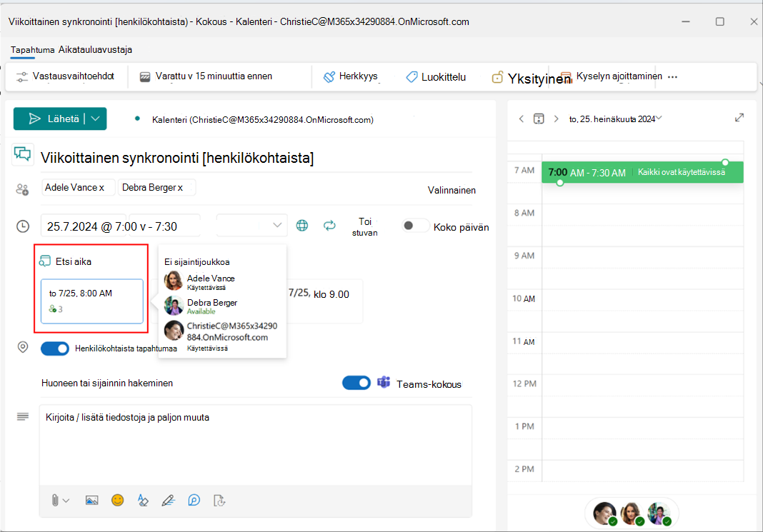Toggle the Teams-kokous switch
Viewport: 763px width, 532px height.
point(356,383)
